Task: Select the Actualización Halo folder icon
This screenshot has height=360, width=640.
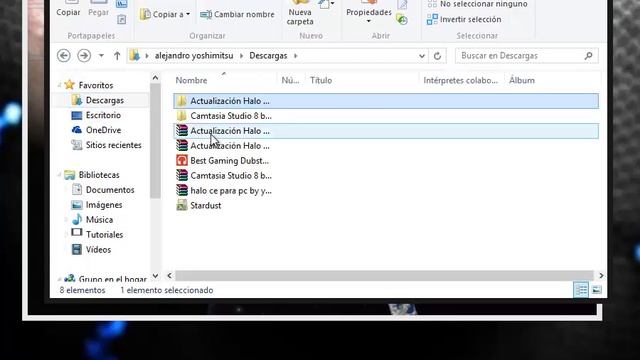Action: [x=182, y=101]
